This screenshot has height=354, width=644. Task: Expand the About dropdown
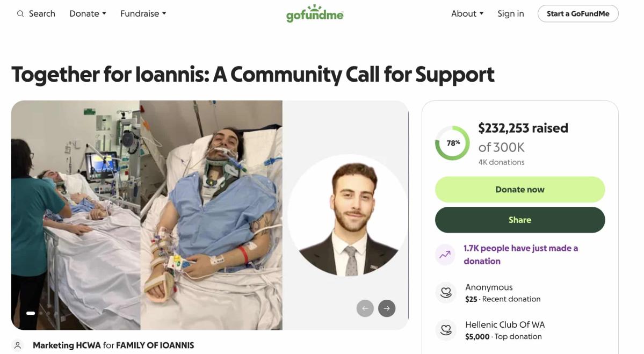467,14
